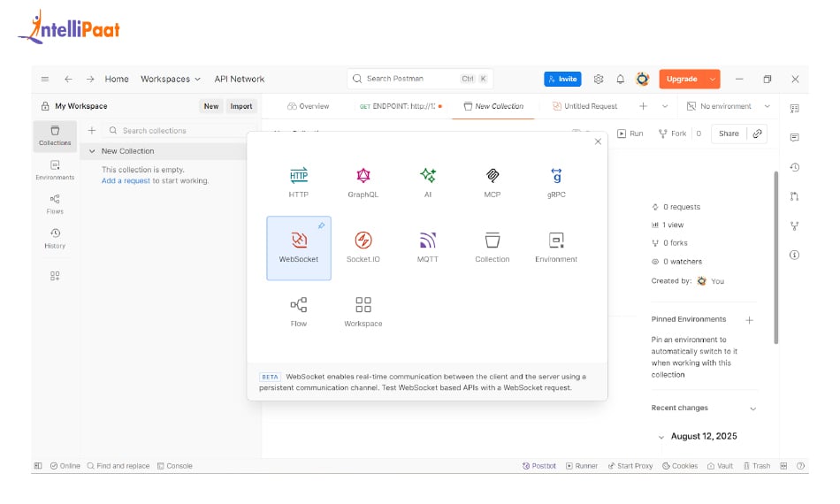Open API Network
Screen dimensions: 840x504
click(239, 79)
